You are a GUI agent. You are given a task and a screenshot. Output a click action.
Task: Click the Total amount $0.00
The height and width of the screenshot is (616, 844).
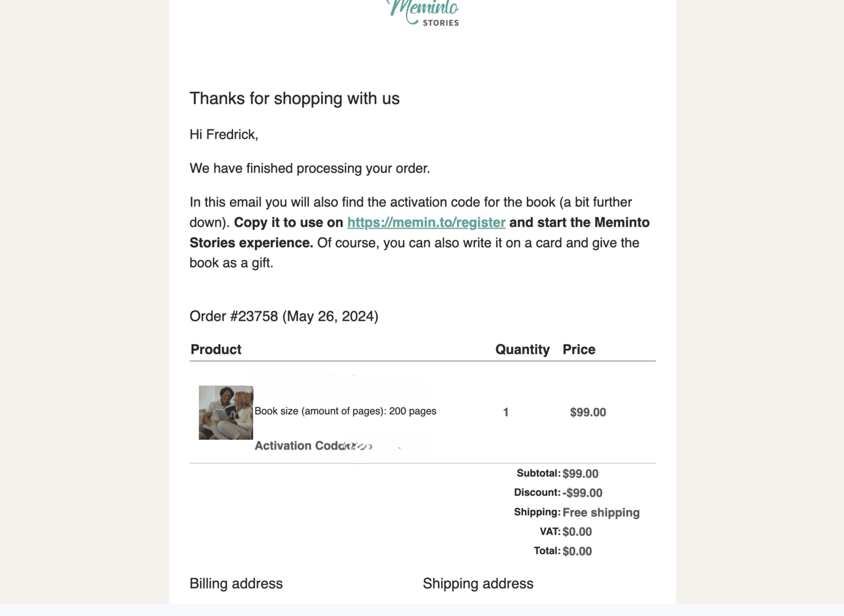point(577,551)
